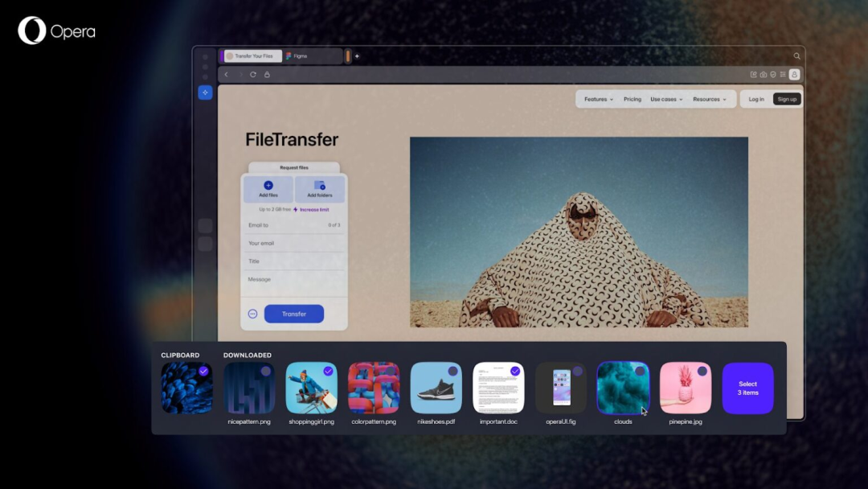Uncheck the important.doc selection circle
This screenshot has width=868, height=489.
click(x=515, y=371)
